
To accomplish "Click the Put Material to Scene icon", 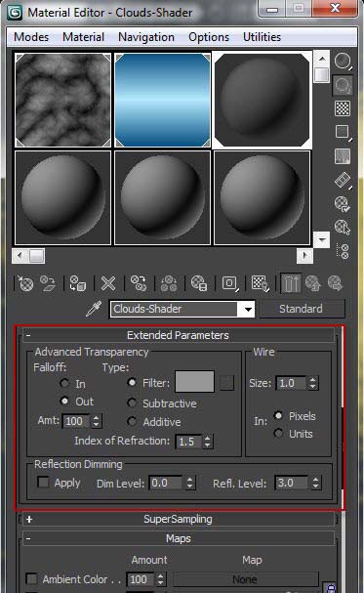I will 48,283.
